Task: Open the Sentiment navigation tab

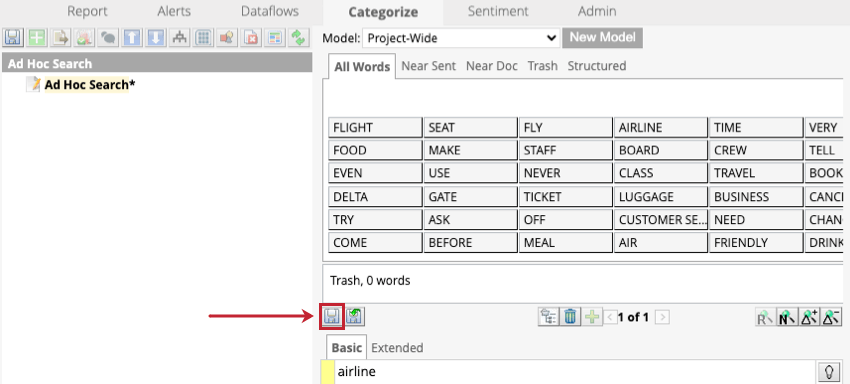Action: pyautogui.click(x=498, y=11)
